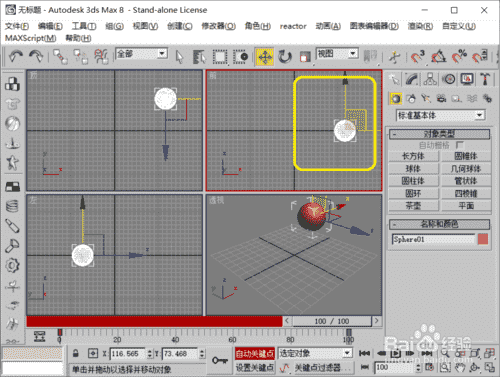The width and height of the screenshot is (500, 377).
Task: Open the Hierarchy panel tab
Action: click(x=430, y=79)
